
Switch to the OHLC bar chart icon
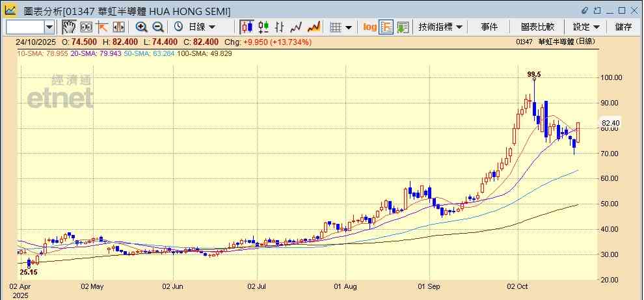point(280,27)
